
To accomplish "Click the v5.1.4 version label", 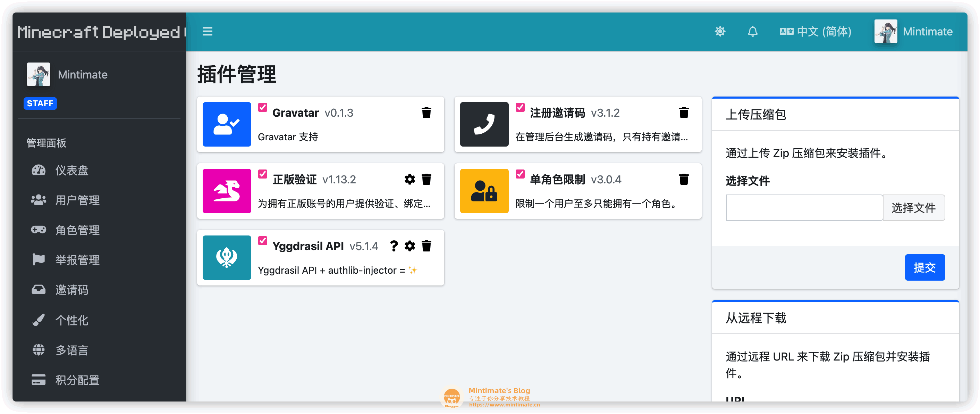I will point(364,246).
